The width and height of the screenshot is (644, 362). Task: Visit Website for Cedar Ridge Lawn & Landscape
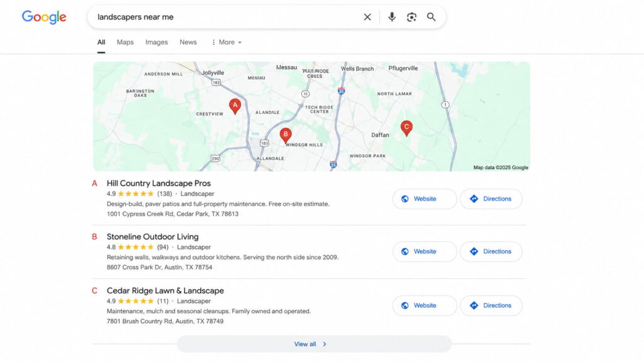(425, 305)
